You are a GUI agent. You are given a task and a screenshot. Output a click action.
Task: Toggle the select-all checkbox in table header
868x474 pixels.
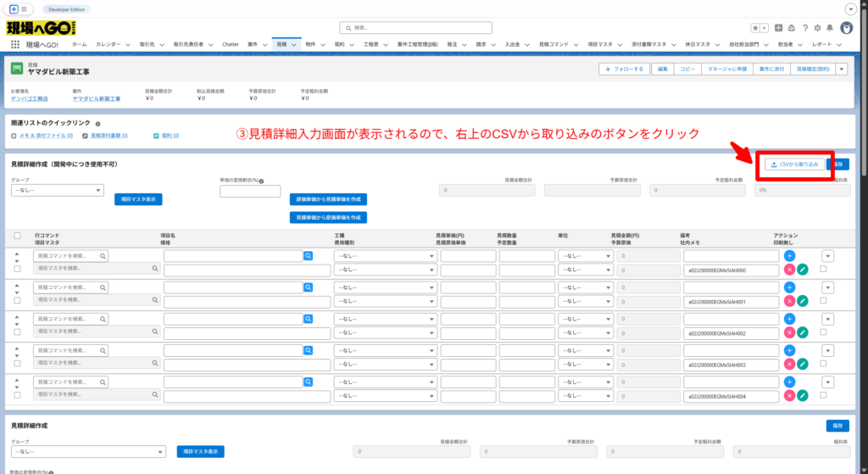(18, 236)
